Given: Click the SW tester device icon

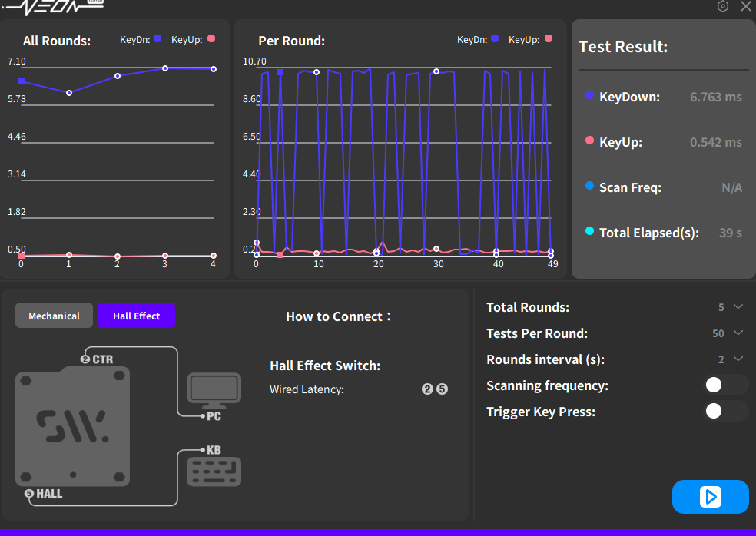Looking at the screenshot, I should click(73, 426).
